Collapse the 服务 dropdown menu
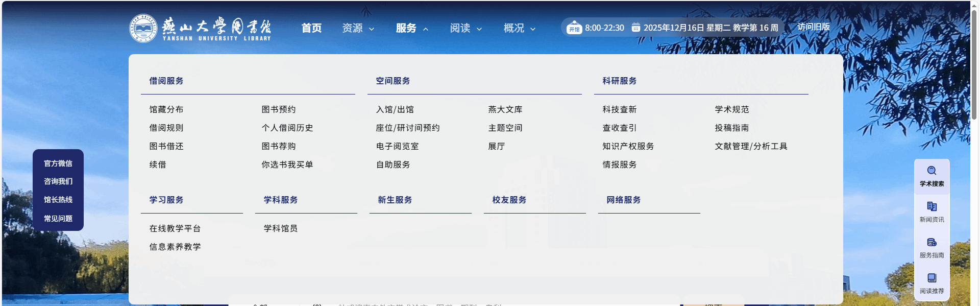 (411, 28)
